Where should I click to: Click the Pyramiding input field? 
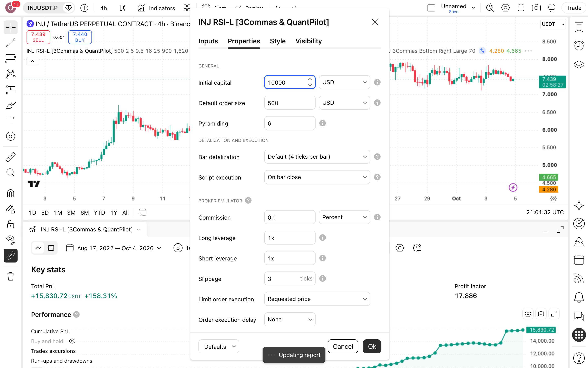(290, 123)
